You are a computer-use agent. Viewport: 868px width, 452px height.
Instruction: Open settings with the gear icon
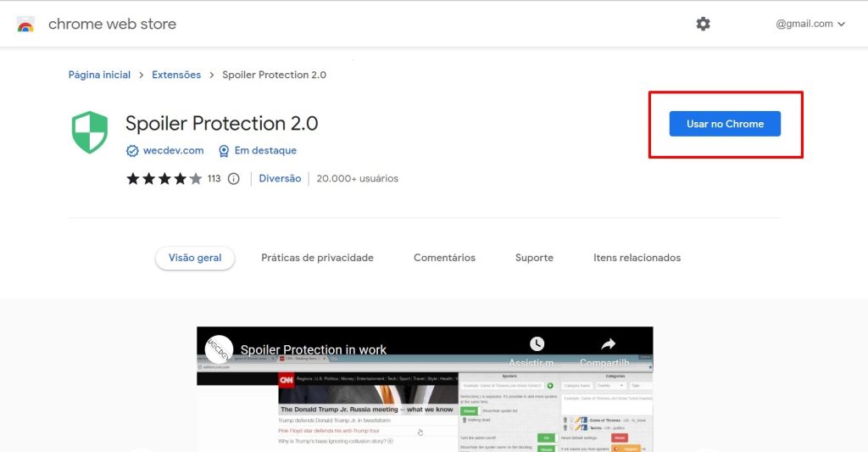[x=703, y=24]
